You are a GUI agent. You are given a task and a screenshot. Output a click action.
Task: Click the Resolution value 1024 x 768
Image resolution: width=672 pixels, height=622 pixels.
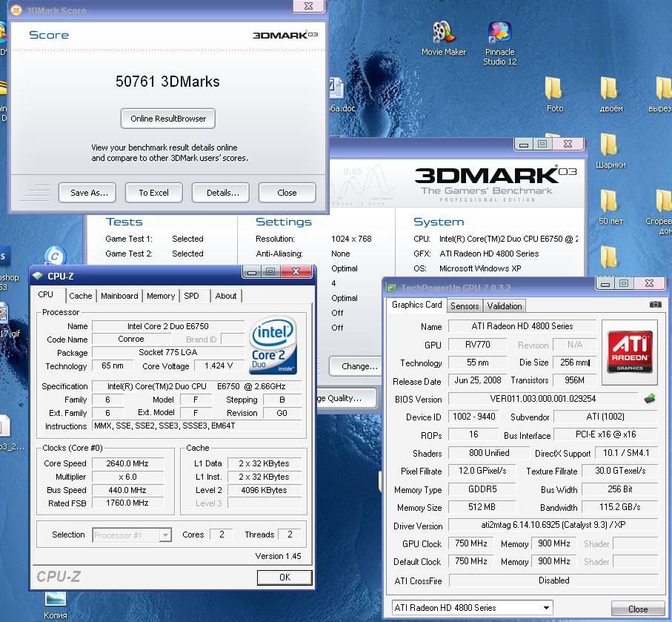point(351,239)
